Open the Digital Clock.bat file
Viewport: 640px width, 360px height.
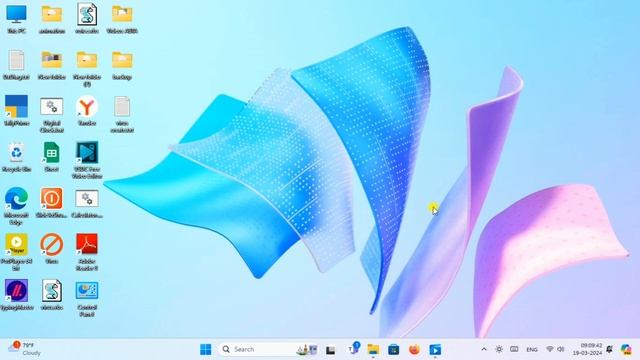pyautogui.click(x=51, y=115)
